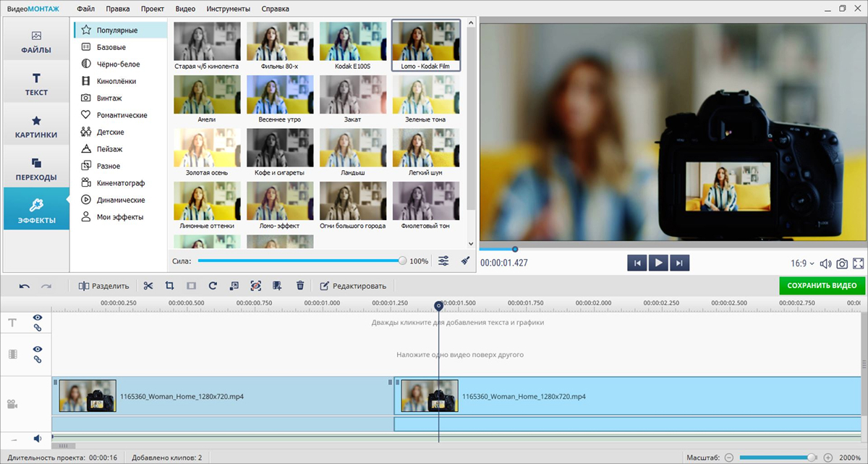Hide the text track with its eye icon
This screenshot has height=464, width=868.
(x=38, y=318)
